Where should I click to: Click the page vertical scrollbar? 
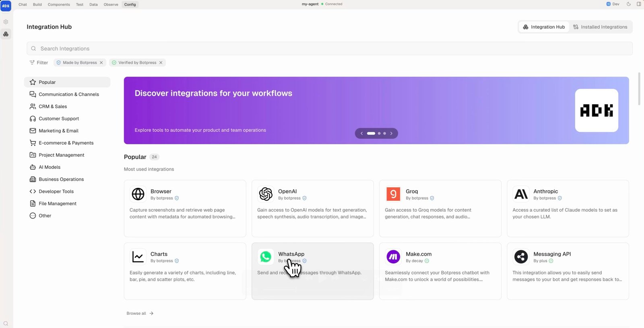(x=639, y=89)
